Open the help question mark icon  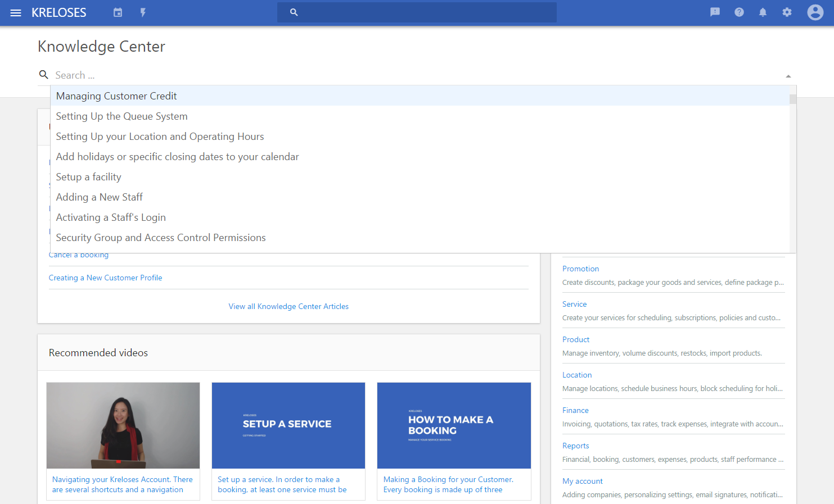pyautogui.click(x=739, y=12)
